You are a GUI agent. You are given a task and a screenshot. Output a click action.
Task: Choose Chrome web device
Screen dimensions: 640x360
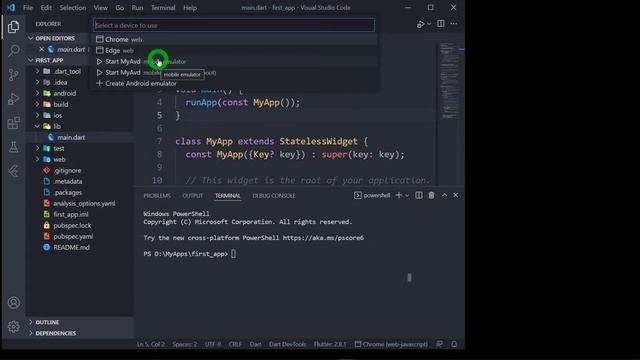click(234, 40)
